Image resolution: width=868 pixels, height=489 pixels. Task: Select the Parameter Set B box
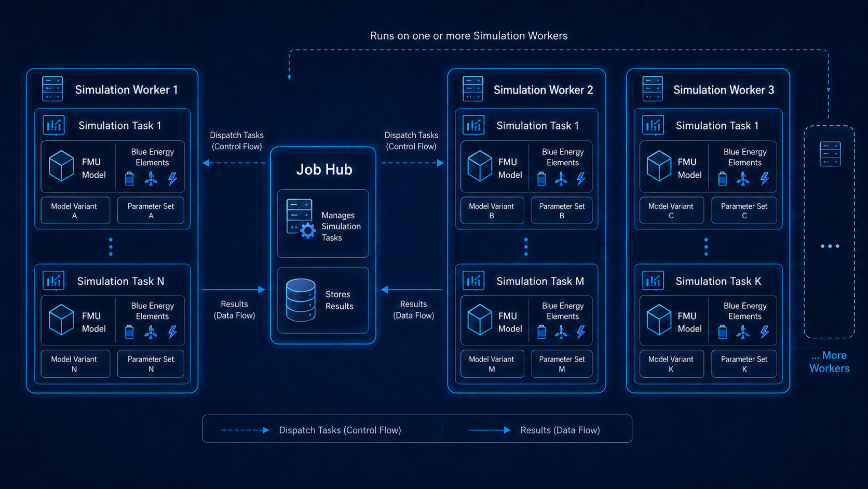click(x=562, y=210)
